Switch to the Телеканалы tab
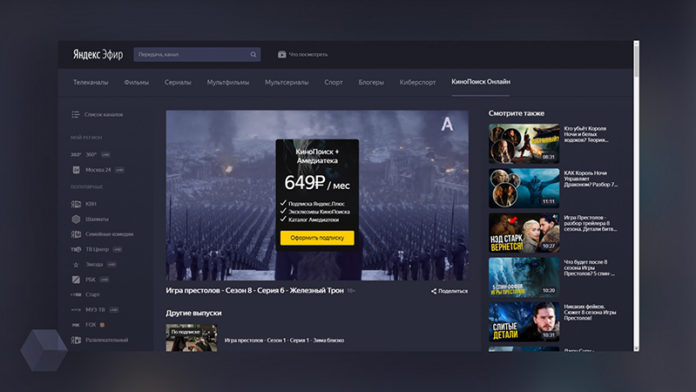696x392 pixels. click(x=91, y=82)
